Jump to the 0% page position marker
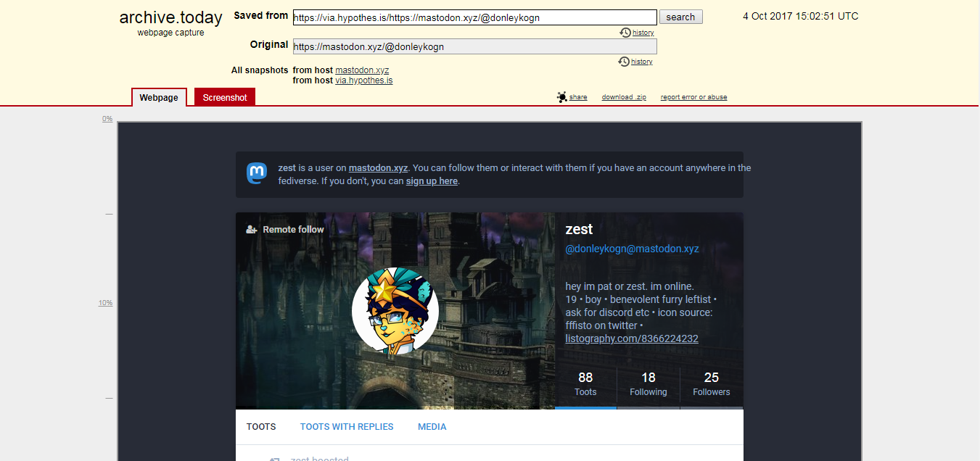The image size is (980, 461). tap(107, 119)
